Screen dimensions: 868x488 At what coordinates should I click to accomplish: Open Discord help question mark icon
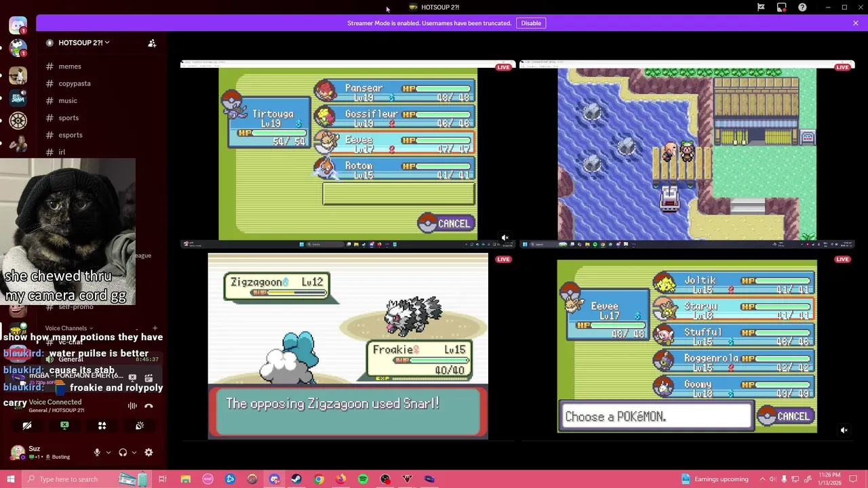click(802, 7)
